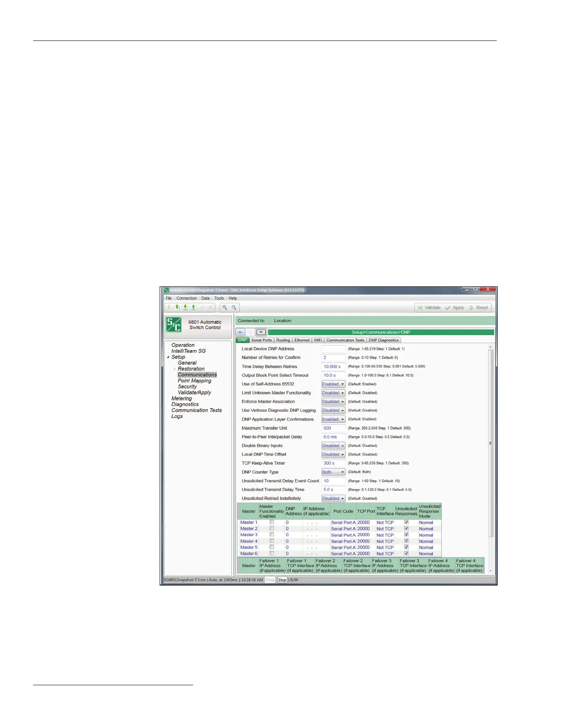
Task: Select Validate/Apply in the navigation tree
Action: [195, 393]
